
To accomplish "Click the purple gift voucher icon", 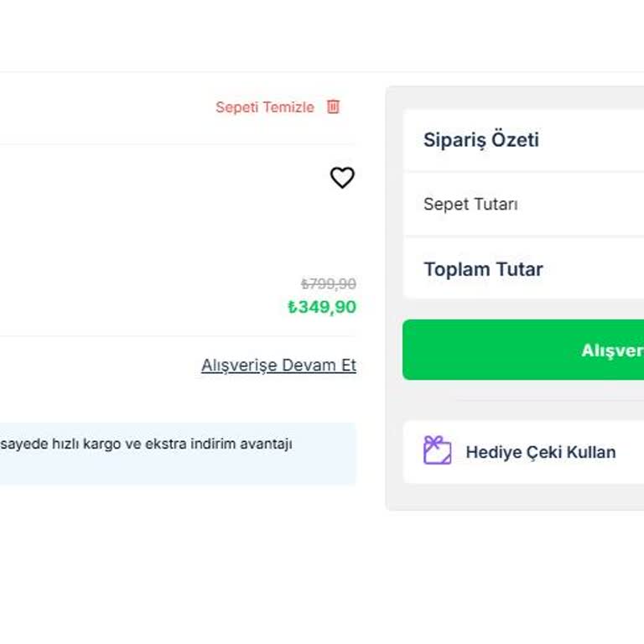I will point(437,451).
